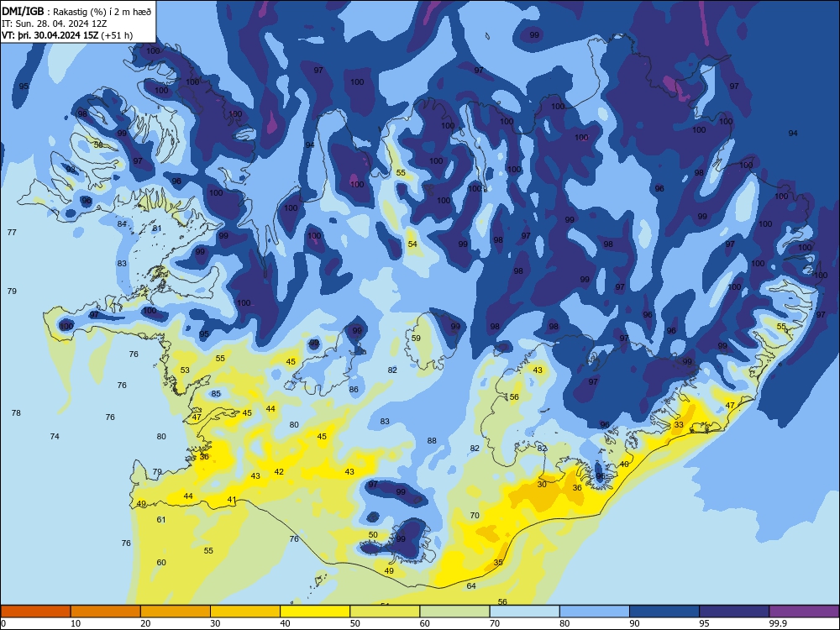840x630 pixels.
Task: Click the offshore value 60
Action: (x=161, y=563)
